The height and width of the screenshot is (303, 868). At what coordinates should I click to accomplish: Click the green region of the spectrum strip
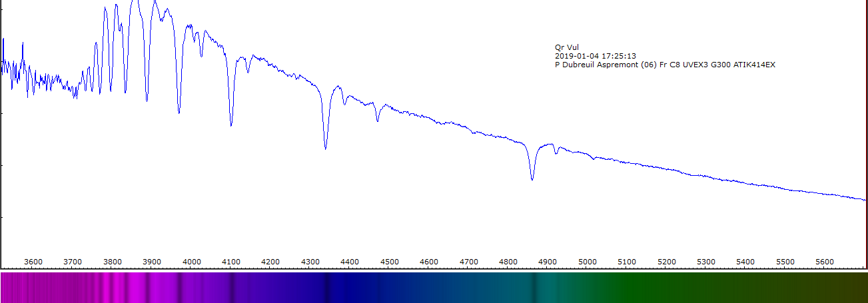tap(666, 287)
